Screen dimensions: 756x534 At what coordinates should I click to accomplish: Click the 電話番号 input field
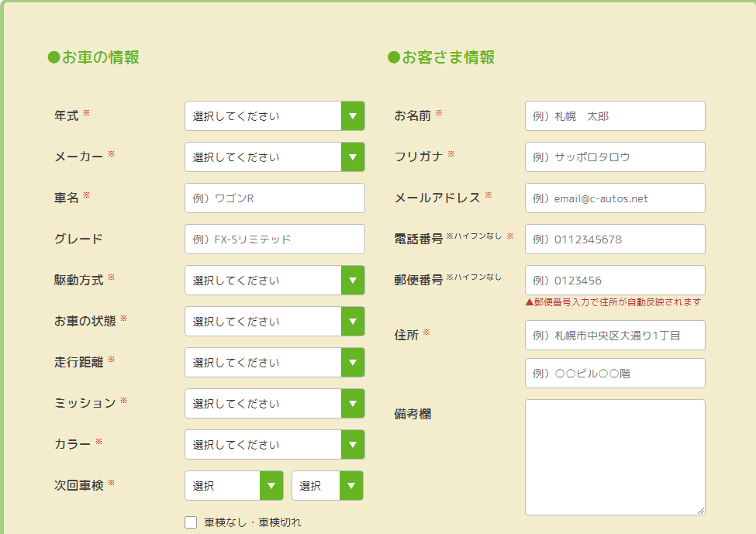pos(615,239)
